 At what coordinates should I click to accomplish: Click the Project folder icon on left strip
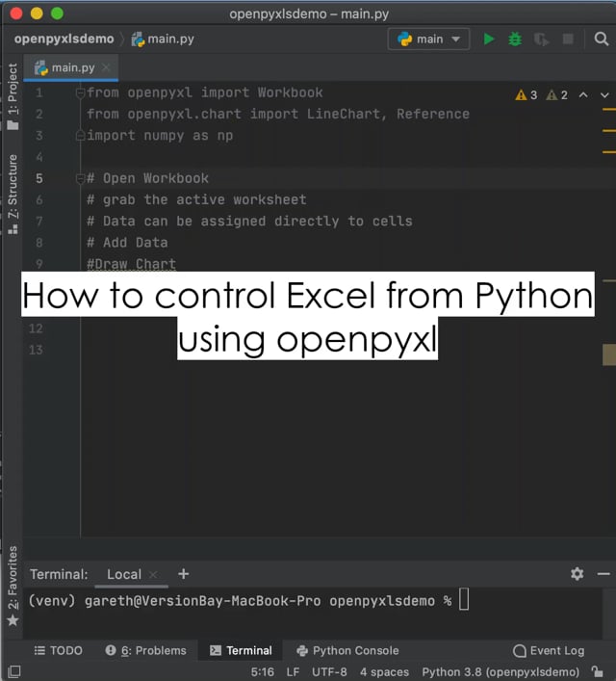(x=13, y=125)
